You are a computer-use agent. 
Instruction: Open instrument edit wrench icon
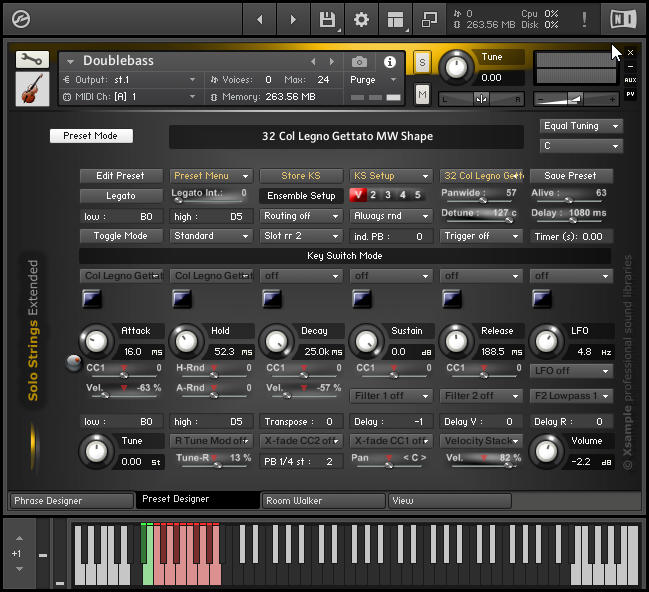[32, 60]
